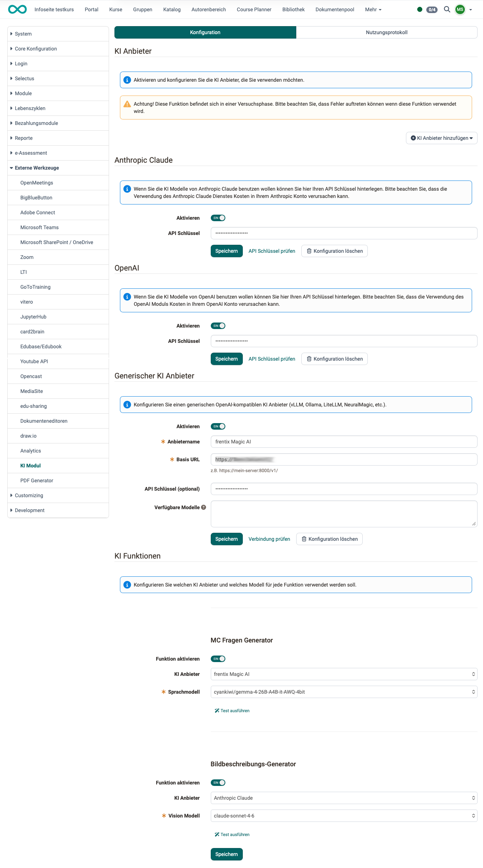Viewport: 483px width, 868px height.
Task: Click Test ausführen under Bildbeschreibungs-Generator
Action: click(x=232, y=835)
